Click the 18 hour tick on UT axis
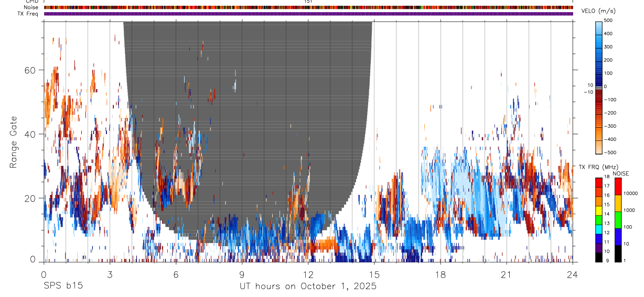Viewport: 644px width, 297px height. 441,274
